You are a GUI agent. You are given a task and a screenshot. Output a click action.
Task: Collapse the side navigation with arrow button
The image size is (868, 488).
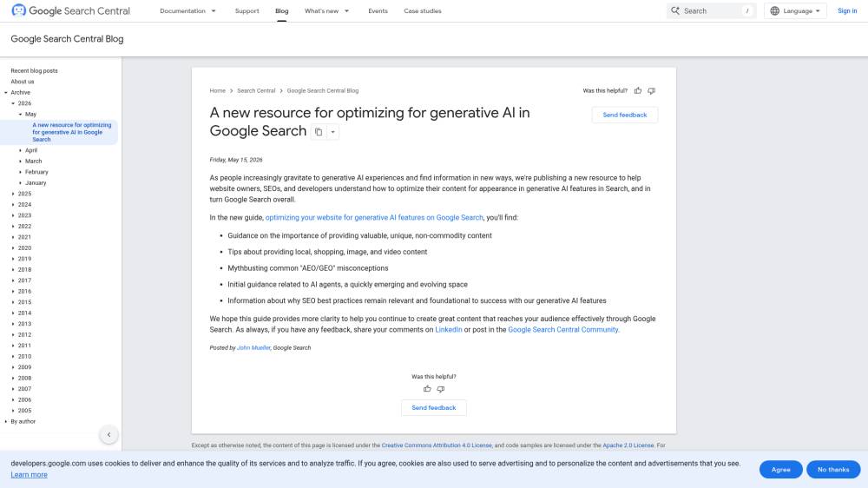coord(109,435)
